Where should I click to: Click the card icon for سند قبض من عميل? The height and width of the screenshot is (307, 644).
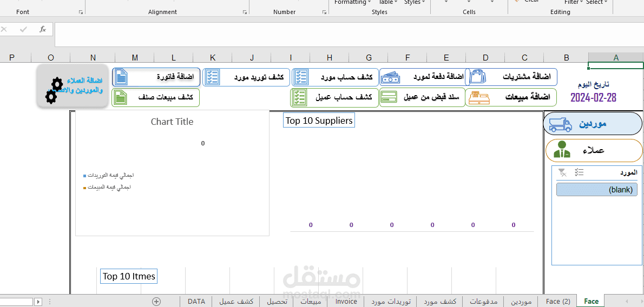(388, 98)
